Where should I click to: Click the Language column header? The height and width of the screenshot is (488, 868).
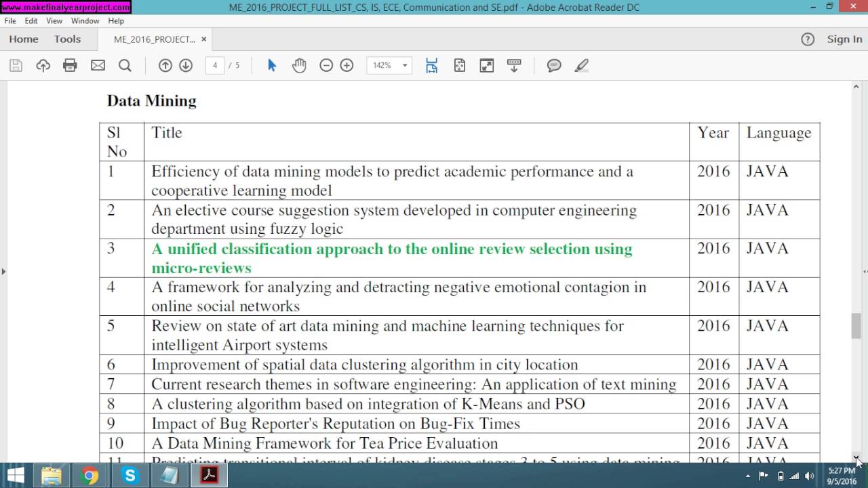tap(779, 133)
